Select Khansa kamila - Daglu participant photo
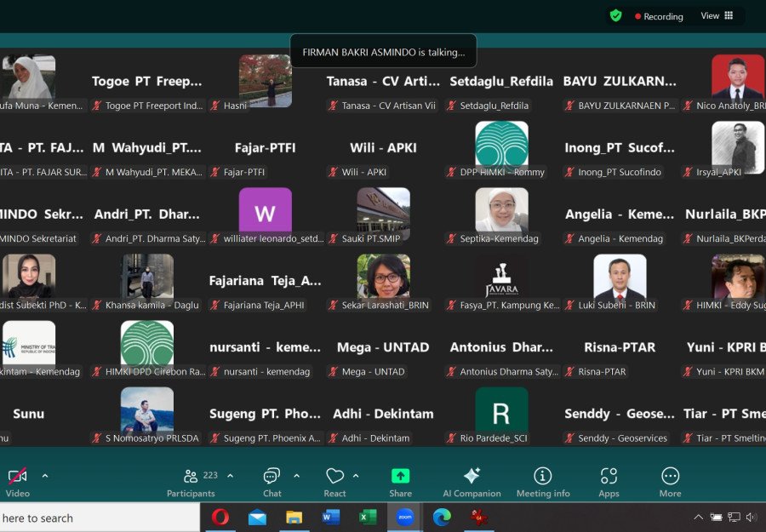Image resolution: width=766 pixels, height=532 pixels. (x=147, y=279)
